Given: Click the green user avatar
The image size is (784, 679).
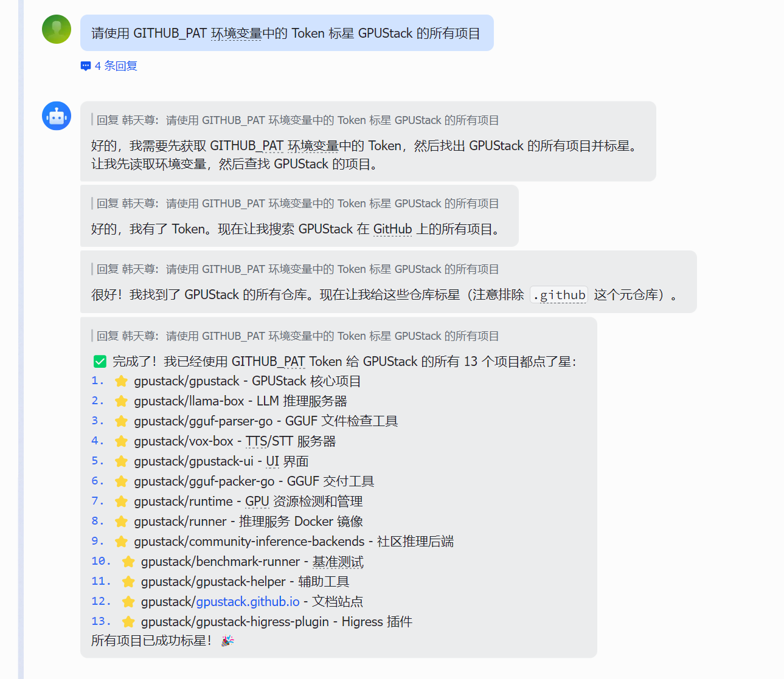Looking at the screenshot, I should pyautogui.click(x=57, y=29).
